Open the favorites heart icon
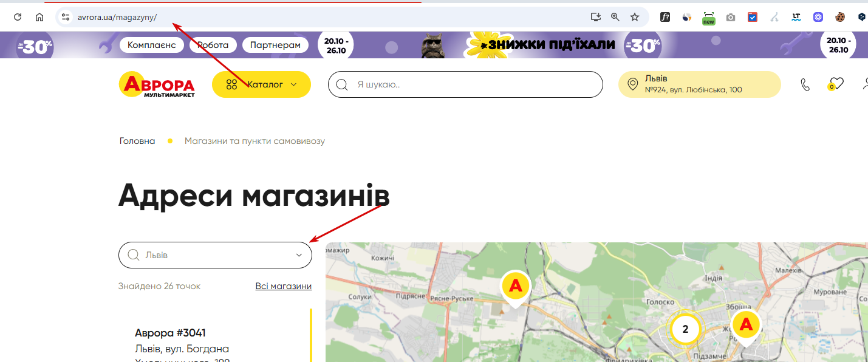This screenshot has height=362, width=868. pos(836,84)
